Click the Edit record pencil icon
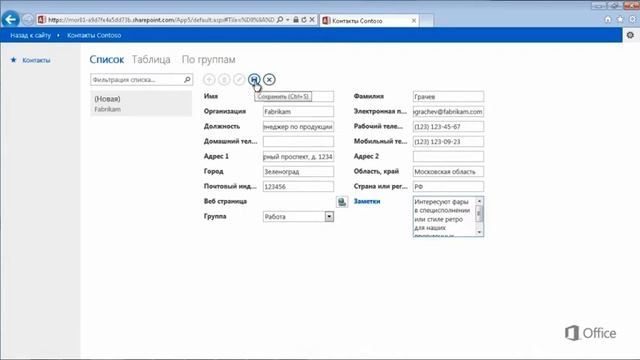Screen dimensions: 640x360 pos(239,80)
